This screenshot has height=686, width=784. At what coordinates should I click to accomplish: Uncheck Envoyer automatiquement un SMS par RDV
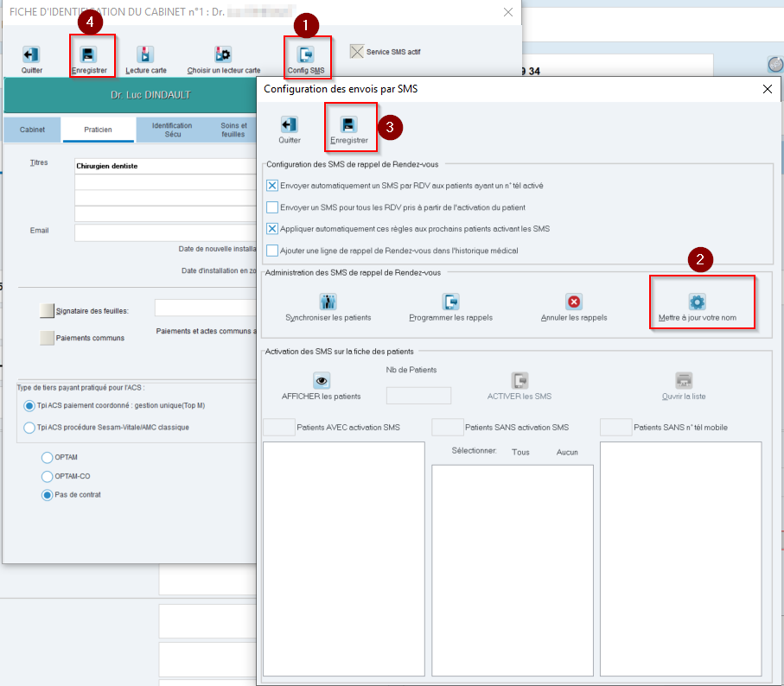(x=272, y=186)
